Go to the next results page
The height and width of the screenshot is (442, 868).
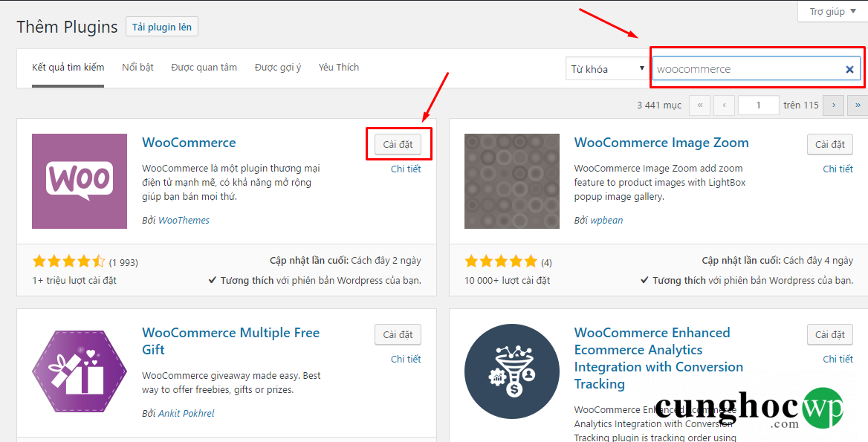pos(833,105)
